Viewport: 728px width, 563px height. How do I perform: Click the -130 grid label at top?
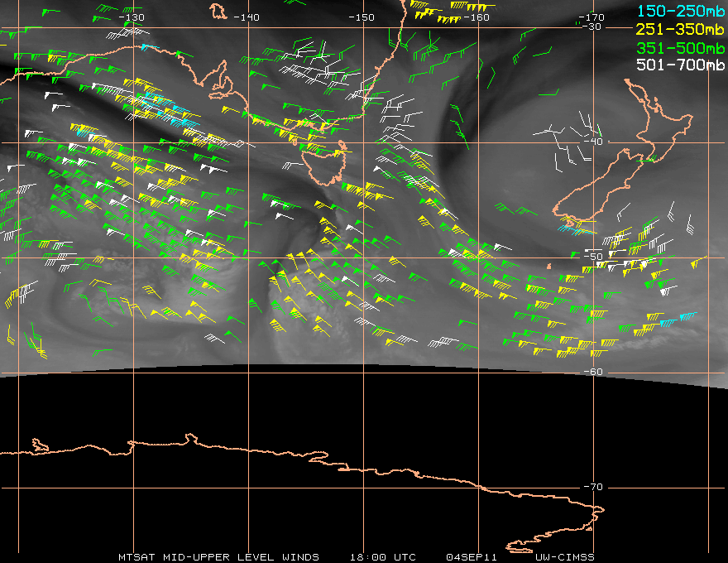coord(132,17)
